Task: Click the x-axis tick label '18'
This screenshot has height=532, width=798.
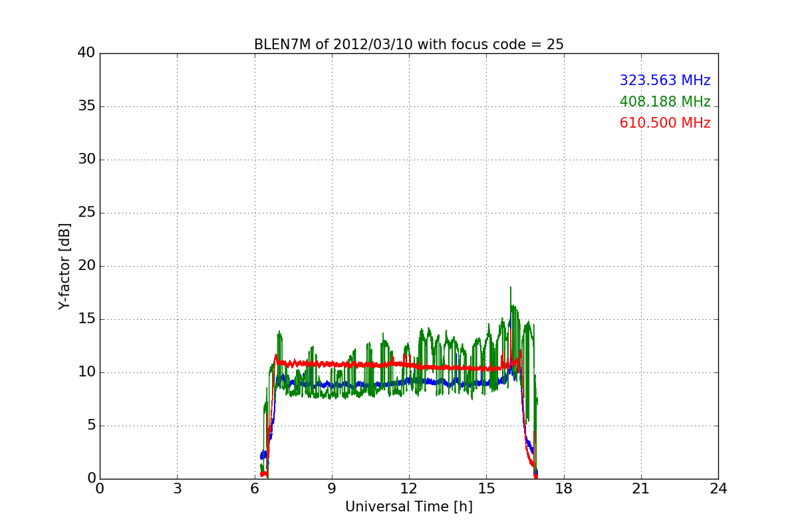Action: (564, 489)
